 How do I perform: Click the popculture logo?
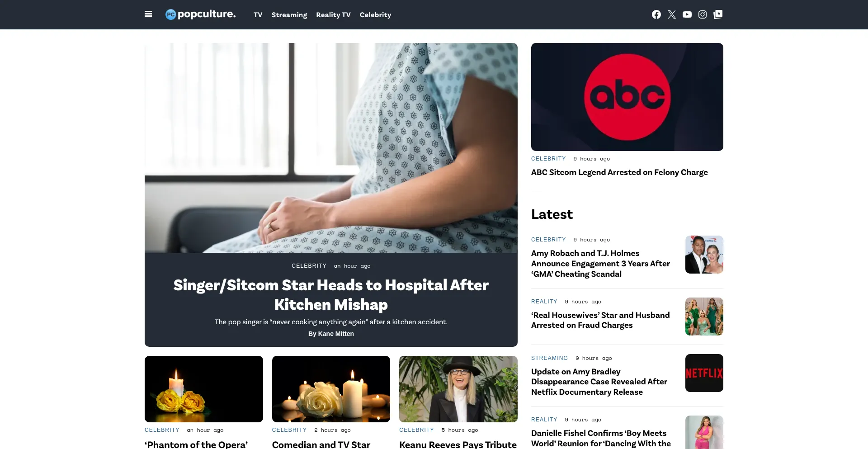click(200, 14)
